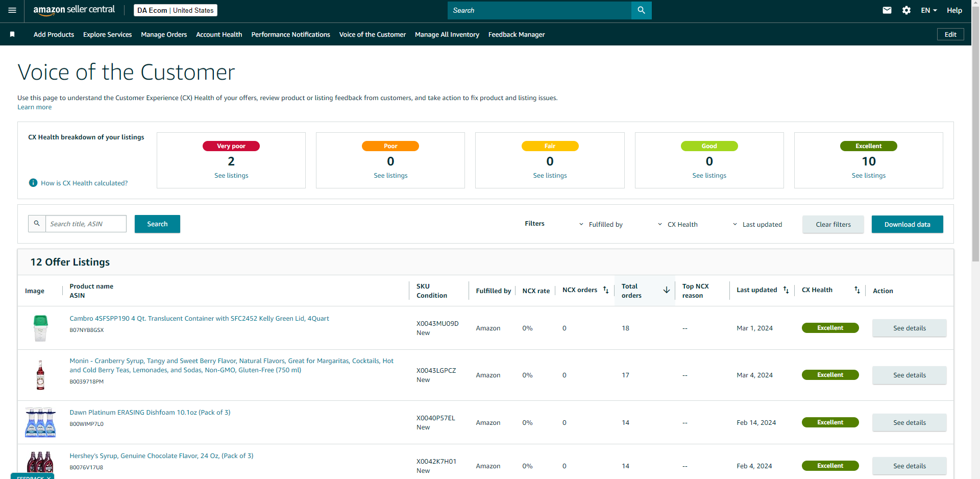
Task: Open Add Products menu item
Action: [54, 34]
